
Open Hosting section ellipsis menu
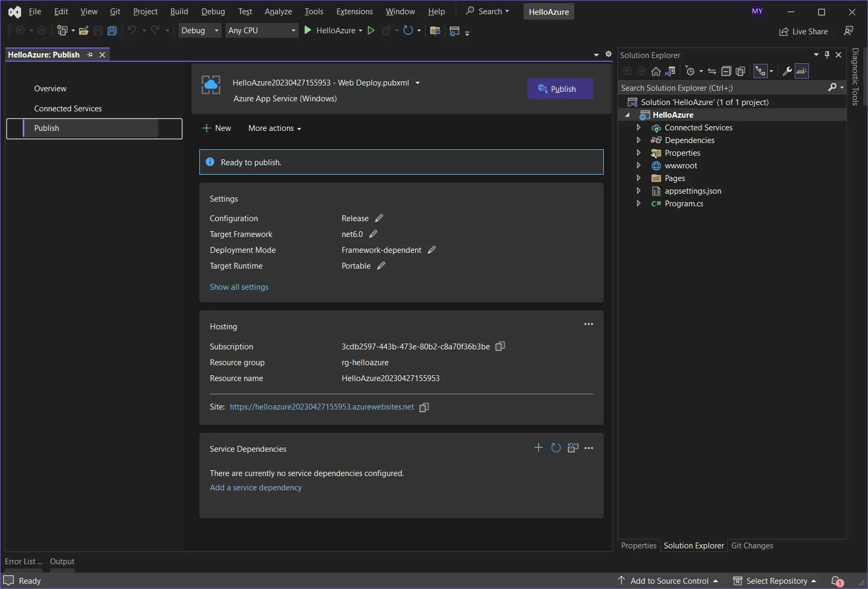coord(589,324)
